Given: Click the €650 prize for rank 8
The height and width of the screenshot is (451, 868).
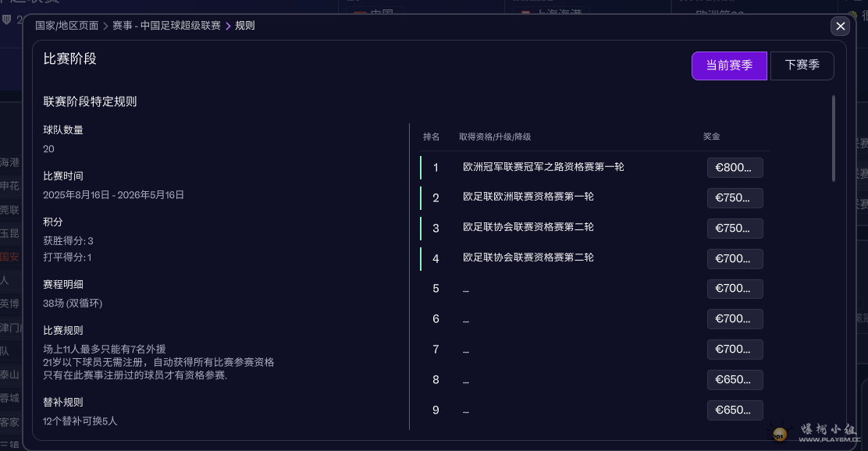Looking at the screenshot, I should (735, 380).
